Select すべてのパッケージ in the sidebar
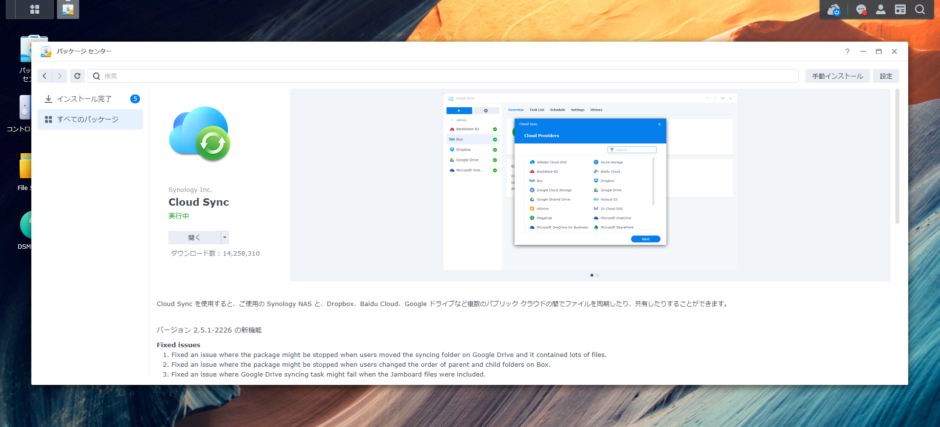Image resolution: width=940 pixels, height=427 pixels. pyautogui.click(x=87, y=119)
